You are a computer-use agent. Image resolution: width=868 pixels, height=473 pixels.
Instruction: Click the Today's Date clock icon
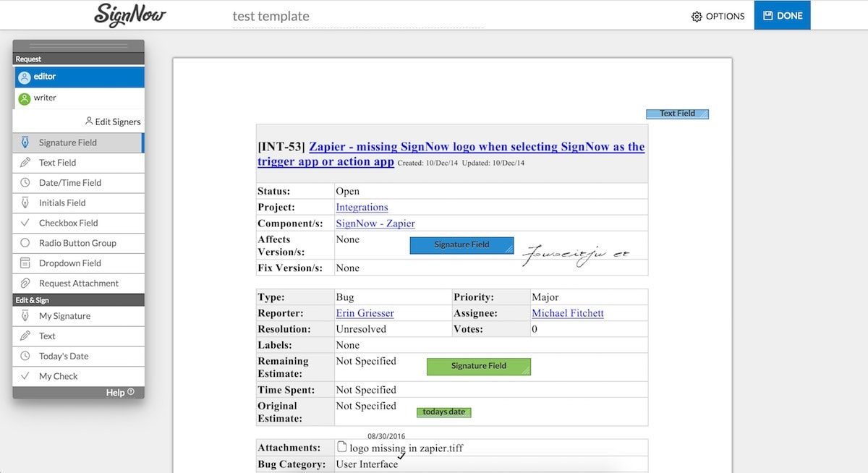click(25, 356)
